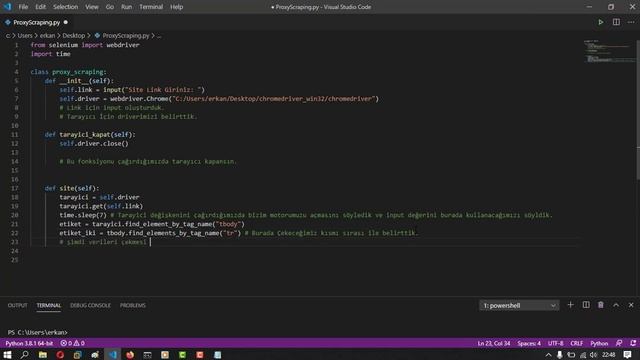This screenshot has height=360, width=640.
Task: Click the errors and warnings count in status bar
Action: click(x=73, y=343)
